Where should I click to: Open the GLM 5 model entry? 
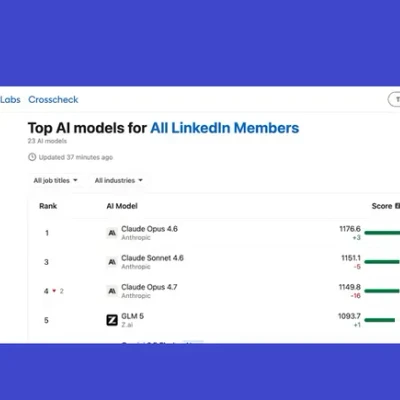pos(132,316)
